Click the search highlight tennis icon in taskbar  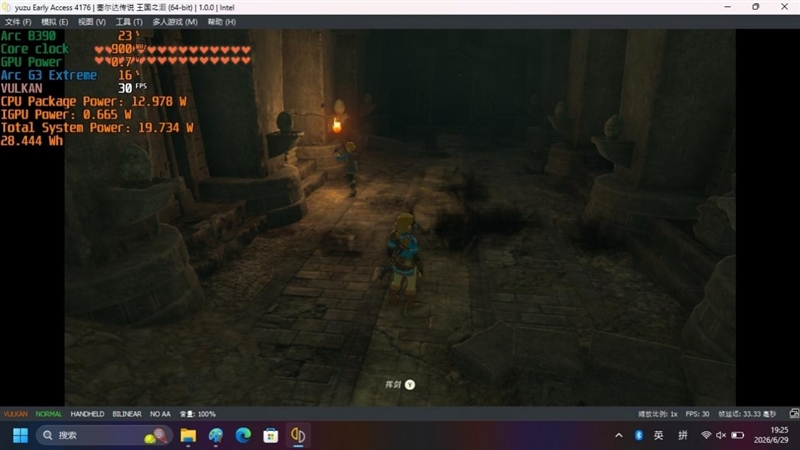(x=156, y=436)
